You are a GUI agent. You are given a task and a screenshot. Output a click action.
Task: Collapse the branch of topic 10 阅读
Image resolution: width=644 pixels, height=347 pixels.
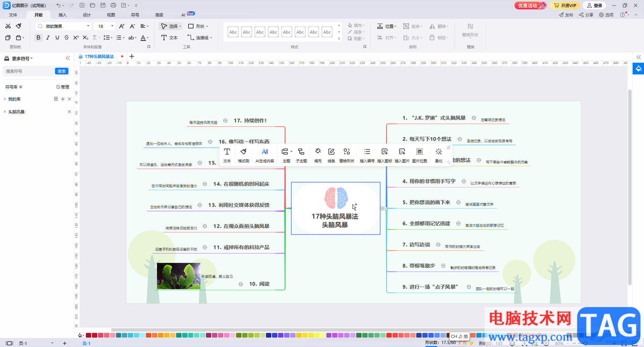240,284
